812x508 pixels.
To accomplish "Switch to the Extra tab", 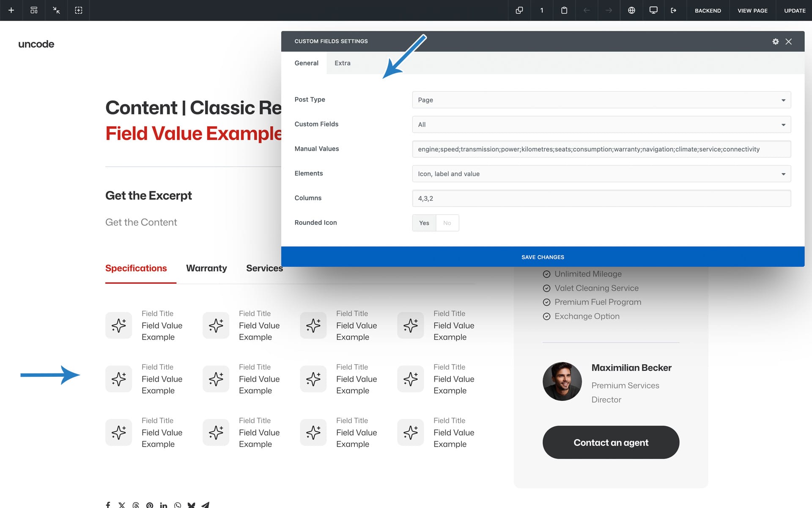I will coord(342,63).
